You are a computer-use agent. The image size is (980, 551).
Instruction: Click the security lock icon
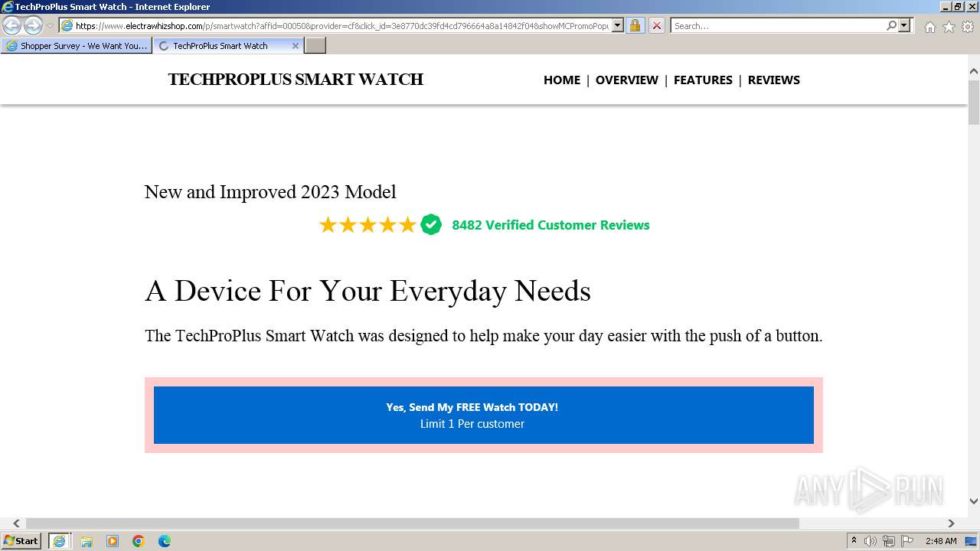[635, 26]
